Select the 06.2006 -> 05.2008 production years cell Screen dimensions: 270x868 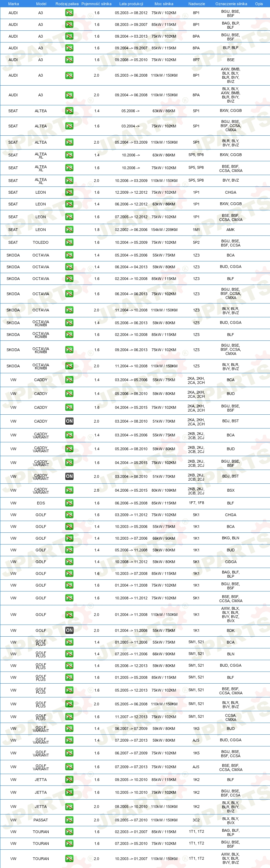(x=131, y=503)
